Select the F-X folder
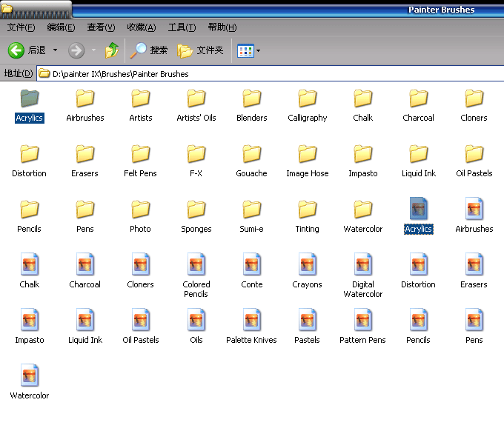 [196, 161]
